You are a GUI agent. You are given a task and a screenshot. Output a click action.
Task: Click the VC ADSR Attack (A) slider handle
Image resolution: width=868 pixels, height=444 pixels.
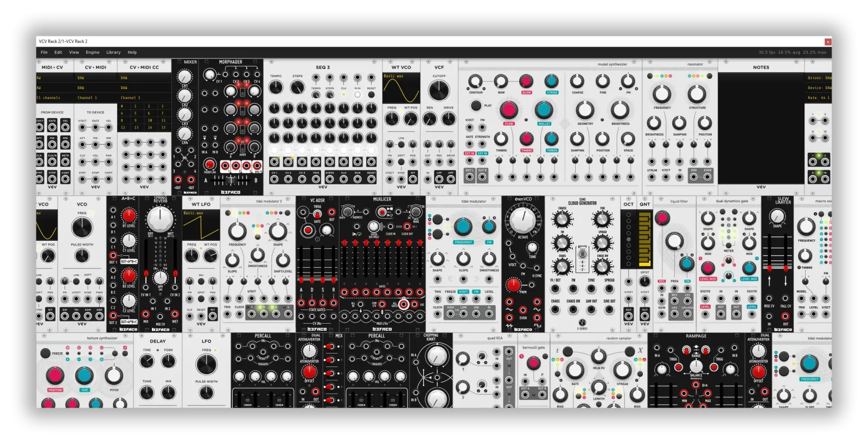coord(302,281)
